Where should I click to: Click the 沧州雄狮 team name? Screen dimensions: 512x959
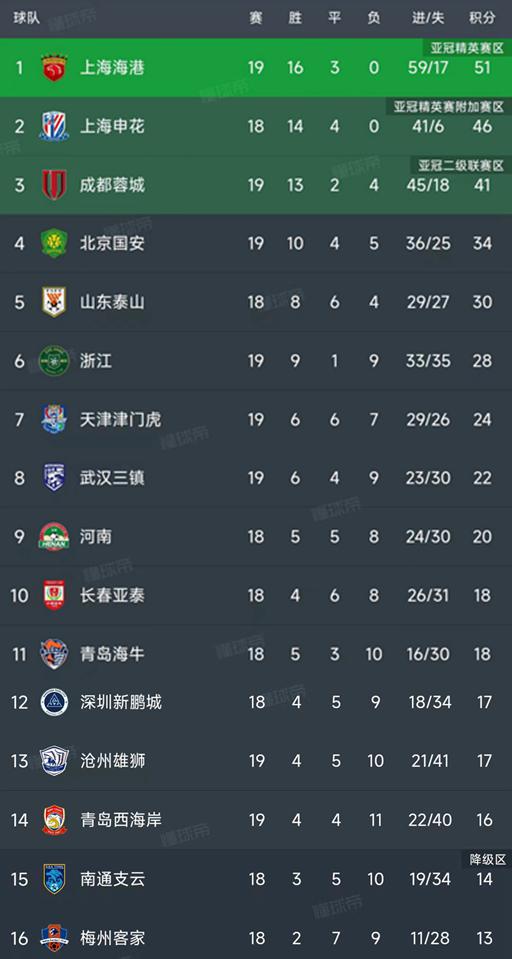pos(113,761)
